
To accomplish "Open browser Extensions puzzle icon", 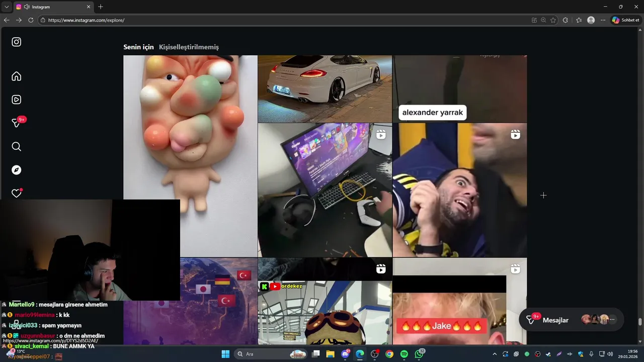I will (x=566, y=20).
